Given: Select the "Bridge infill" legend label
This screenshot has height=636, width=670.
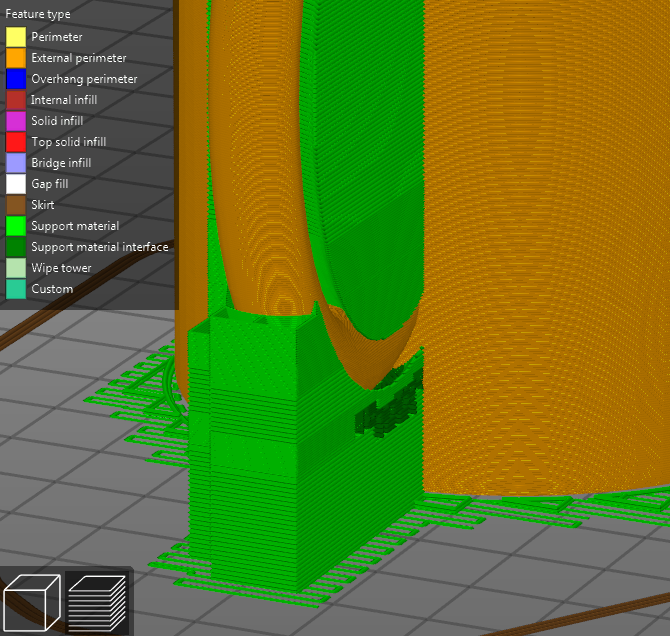Looking at the screenshot, I should (61, 163).
